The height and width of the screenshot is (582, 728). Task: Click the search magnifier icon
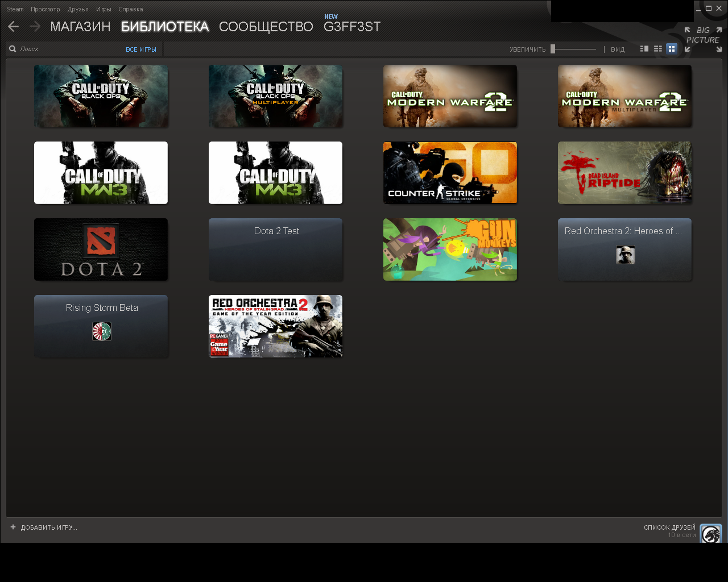click(13, 49)
